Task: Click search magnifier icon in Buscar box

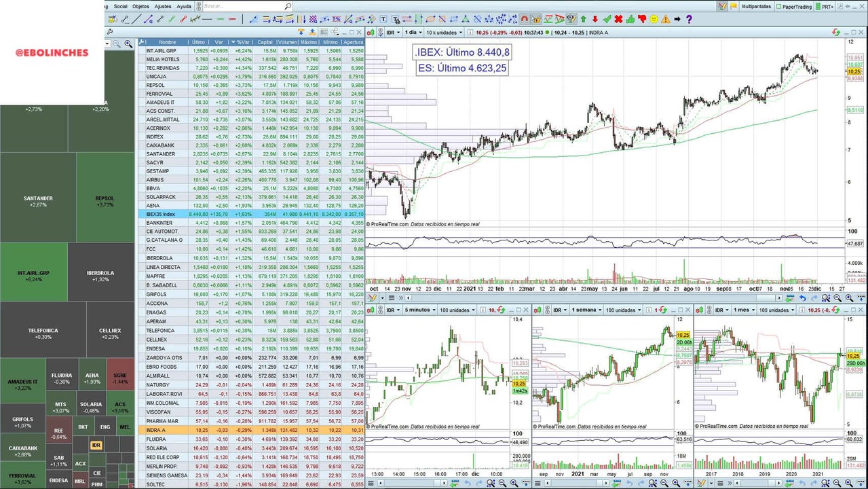Action: tap(288, 6)
